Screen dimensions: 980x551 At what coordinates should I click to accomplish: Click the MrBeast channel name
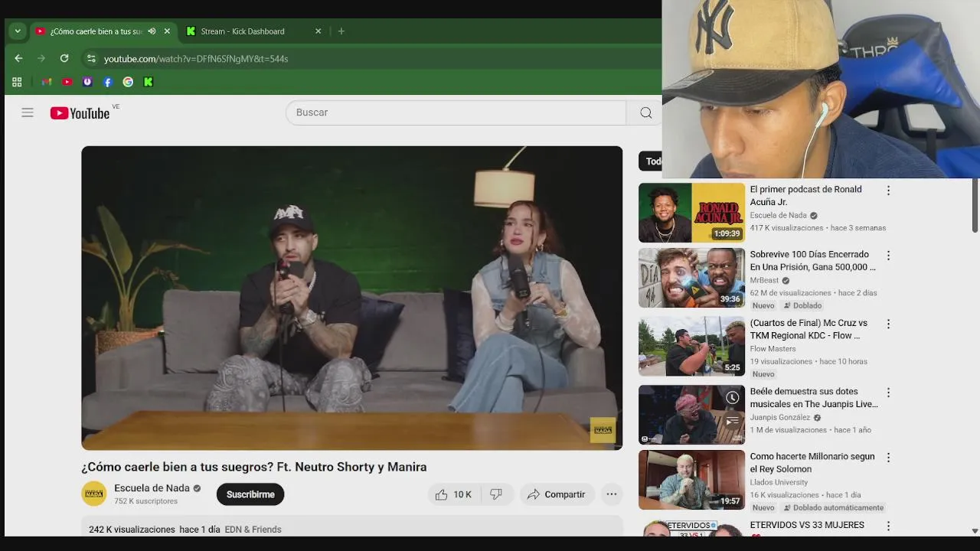coord(764,280)
